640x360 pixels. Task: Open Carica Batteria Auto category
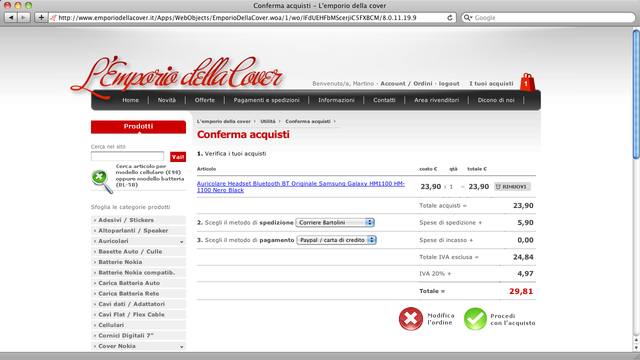[x=138, y=283]
